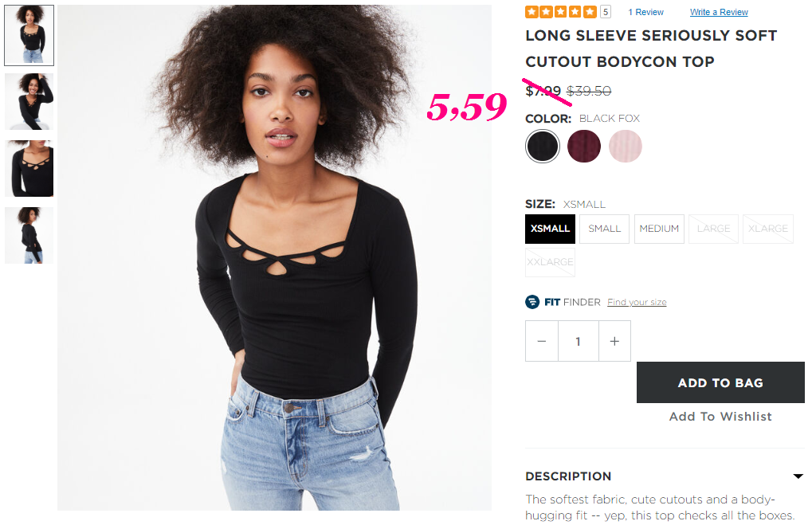Viewport: 812px width, 525px height.
Task: Choose the LARGE size option
Action: point(714,229)
